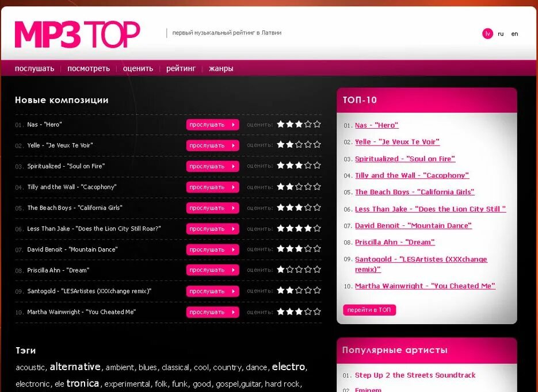The width and height of the screenshot is (538, 392).
Task: Rate Nas - Hero four stars
Action: [308, 124]
